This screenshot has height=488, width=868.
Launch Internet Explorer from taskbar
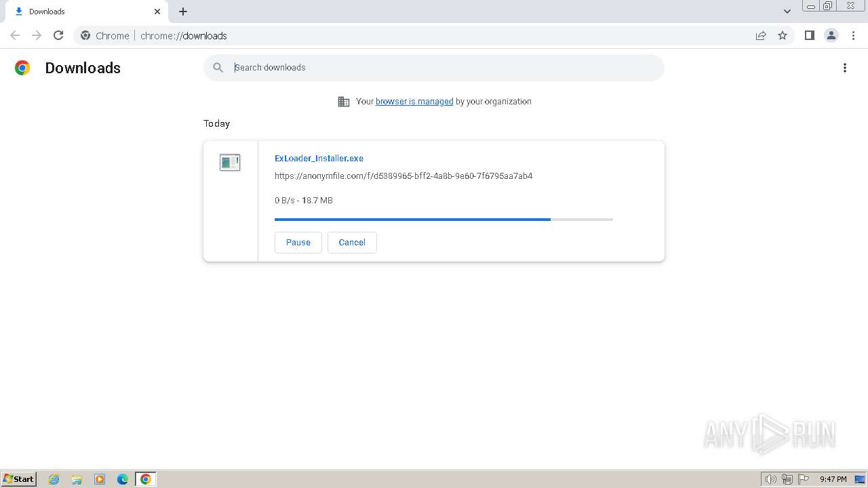point(54,479)
